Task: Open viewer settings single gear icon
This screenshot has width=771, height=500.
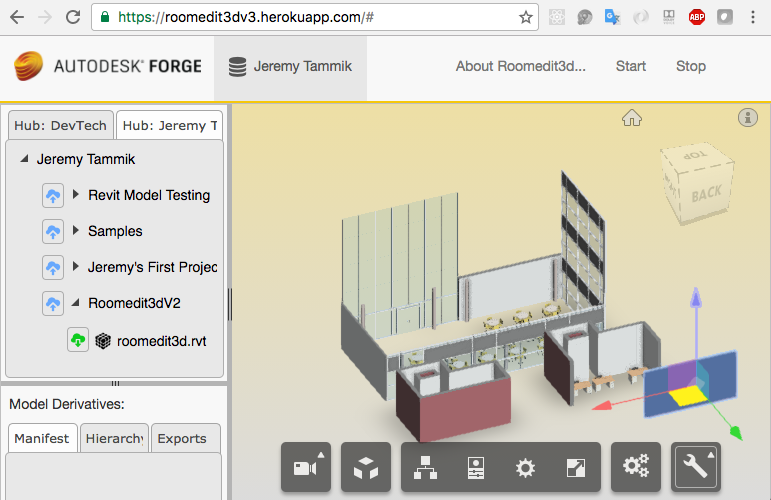Action: click(x=525, y=468)
